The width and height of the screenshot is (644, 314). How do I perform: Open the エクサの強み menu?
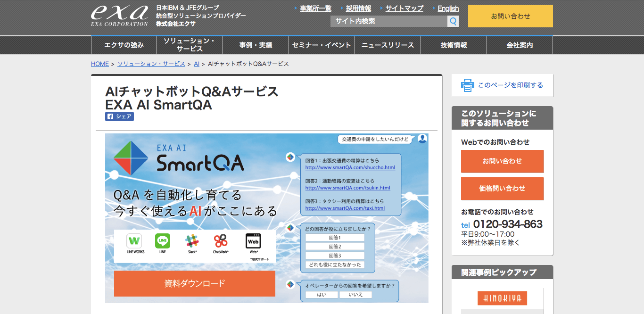point(124,45)
